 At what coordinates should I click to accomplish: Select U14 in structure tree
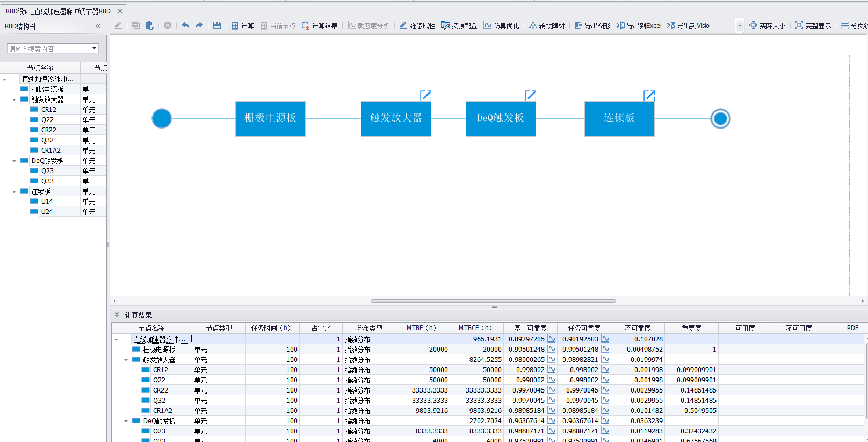[47, 202]
